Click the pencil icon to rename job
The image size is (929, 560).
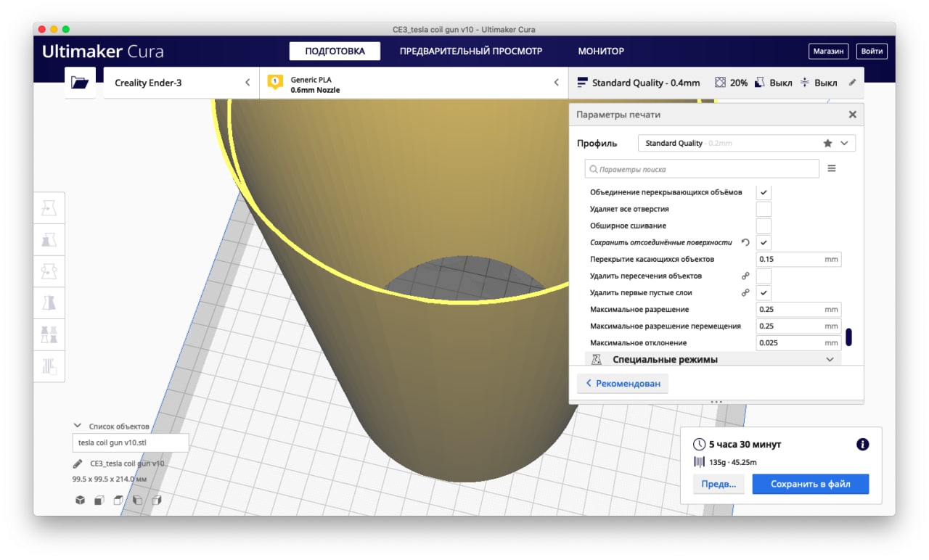78,464
